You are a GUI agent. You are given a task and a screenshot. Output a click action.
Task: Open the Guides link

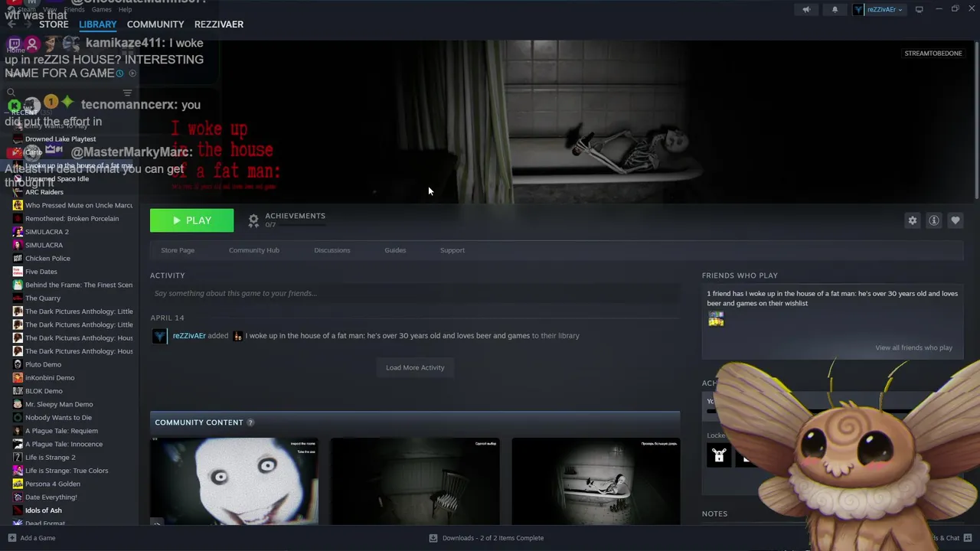coord(395,250)
